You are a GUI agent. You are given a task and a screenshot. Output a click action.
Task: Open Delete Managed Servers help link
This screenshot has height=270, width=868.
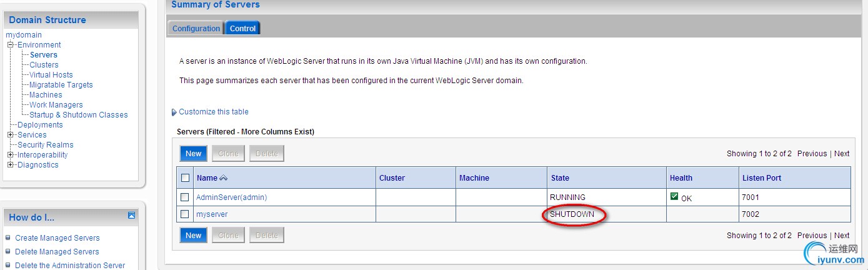[57, 252]
